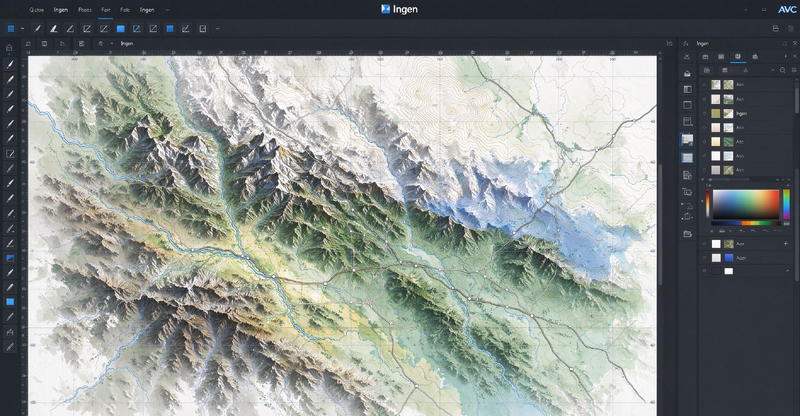800x416 pixels.
Task: Click the home icon in the document bar
Action: (x=101, y=43)
